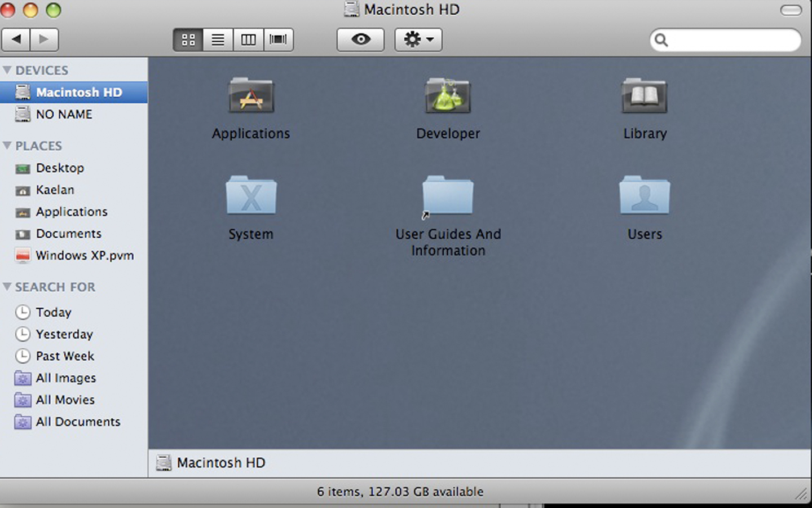
Task: Collapse the PLACES section triangle
Action: pos(7,146)
